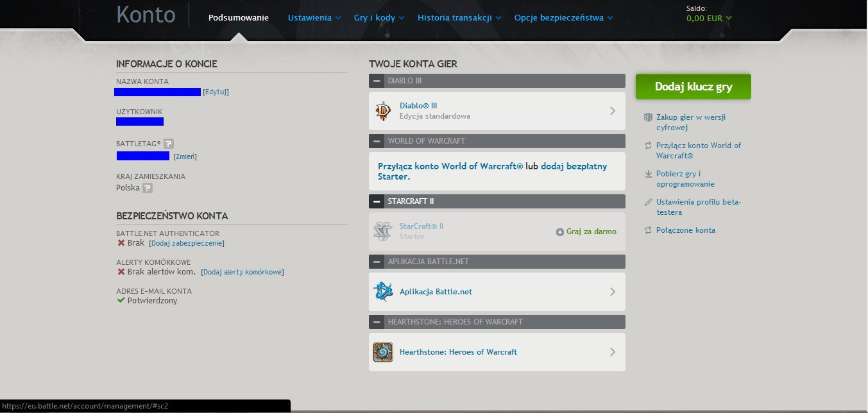Click the Battle.net application icon
868x413 pixels.
coord(383,292)
